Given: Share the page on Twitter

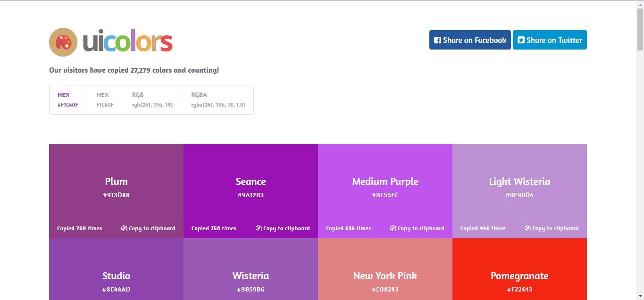Looking at the screenshot, I should 550,40.
